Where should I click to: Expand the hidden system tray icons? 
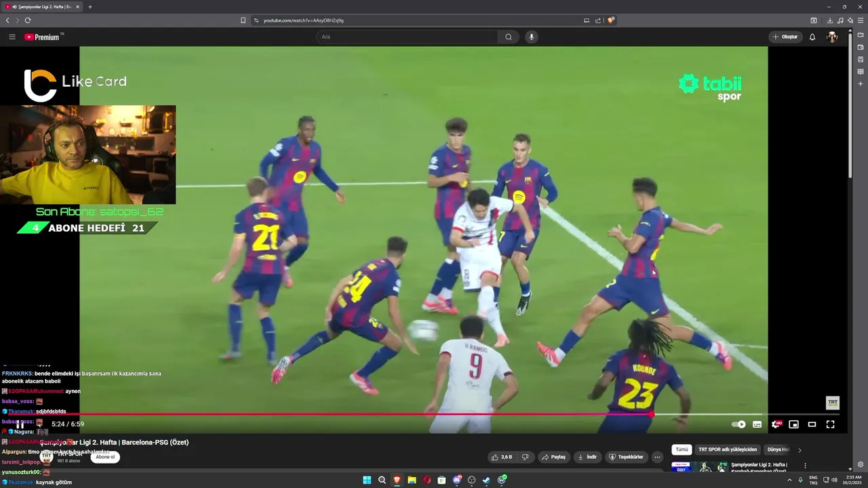[789, 480]
